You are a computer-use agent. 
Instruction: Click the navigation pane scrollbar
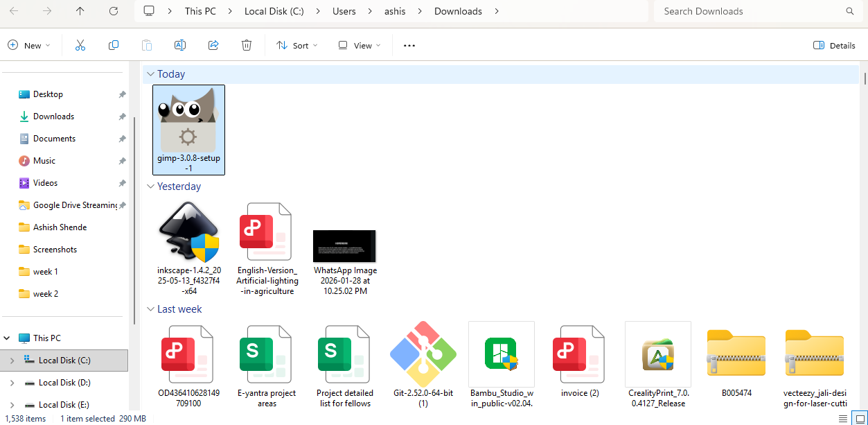(x=134, y=220)
